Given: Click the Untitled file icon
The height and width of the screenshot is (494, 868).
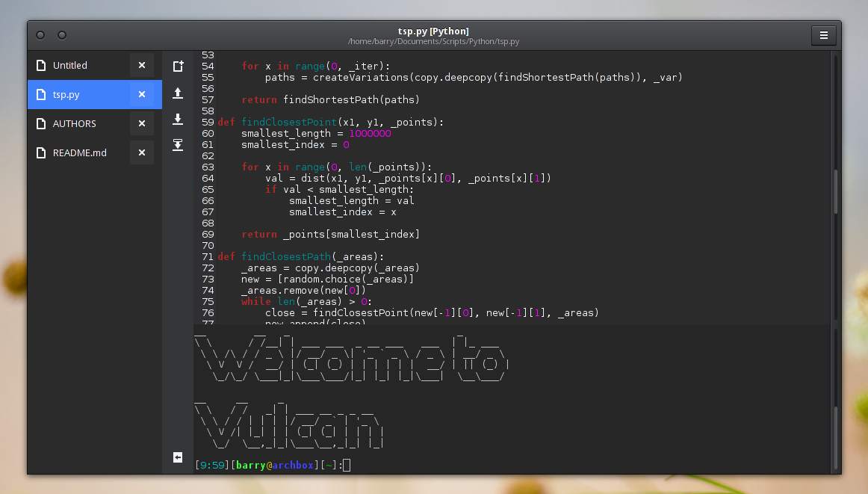Looking at the screenshot, I should [x=41, y=65].
